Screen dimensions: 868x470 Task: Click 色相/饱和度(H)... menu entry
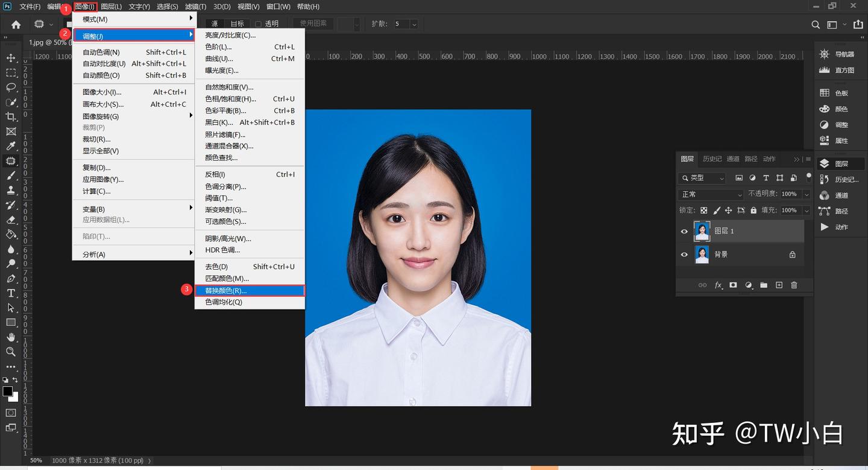point(230,99)
